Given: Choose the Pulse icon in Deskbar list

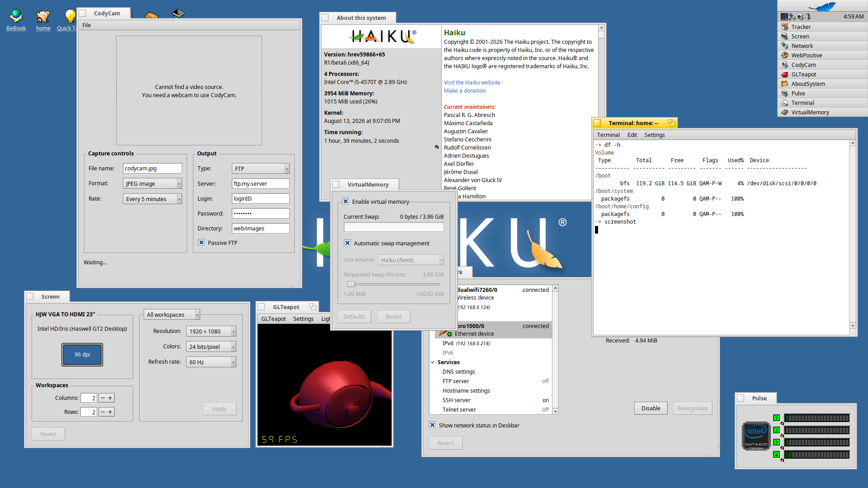Looking at the screenshot, I should (x=785, y=93).
